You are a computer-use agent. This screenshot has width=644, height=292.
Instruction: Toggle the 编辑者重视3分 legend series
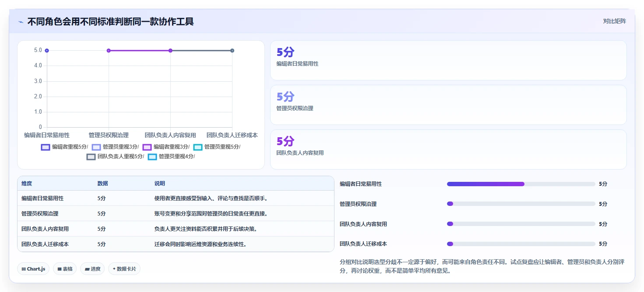166,147
